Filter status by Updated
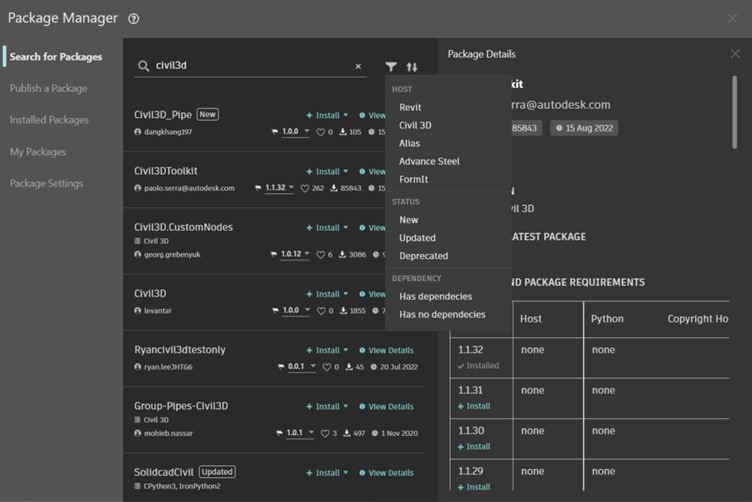Viewport: 752px width, 502px height. 417,238
